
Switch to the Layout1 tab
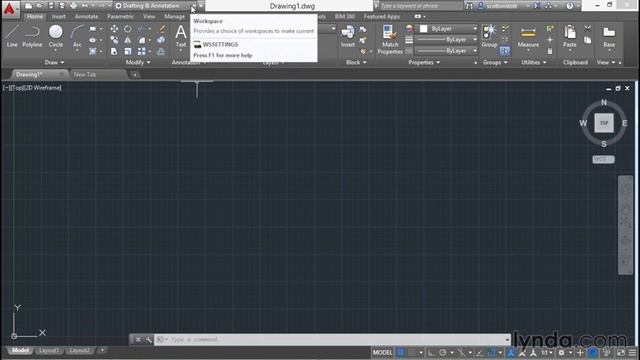49,351
